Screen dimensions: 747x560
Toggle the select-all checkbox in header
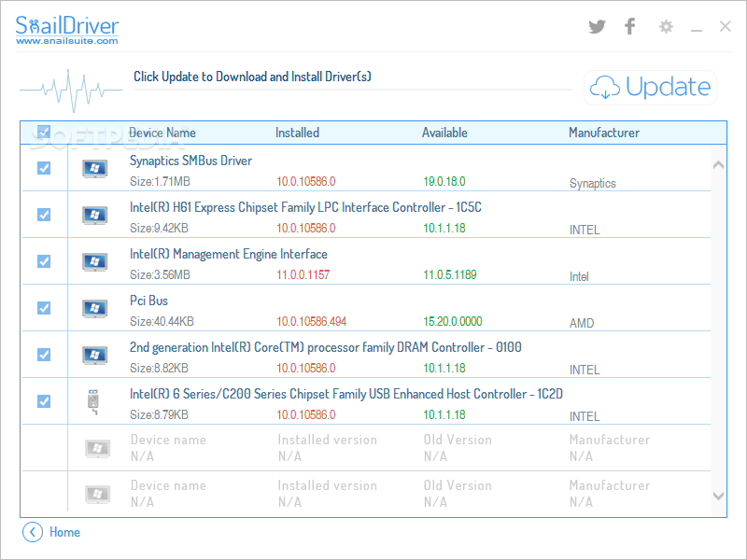coord(43,132)
